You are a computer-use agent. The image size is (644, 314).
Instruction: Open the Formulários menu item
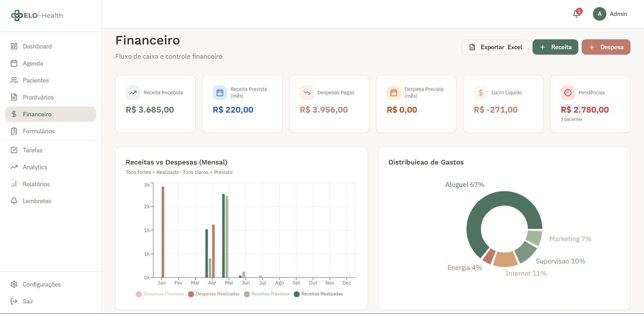tap(51, 131)
